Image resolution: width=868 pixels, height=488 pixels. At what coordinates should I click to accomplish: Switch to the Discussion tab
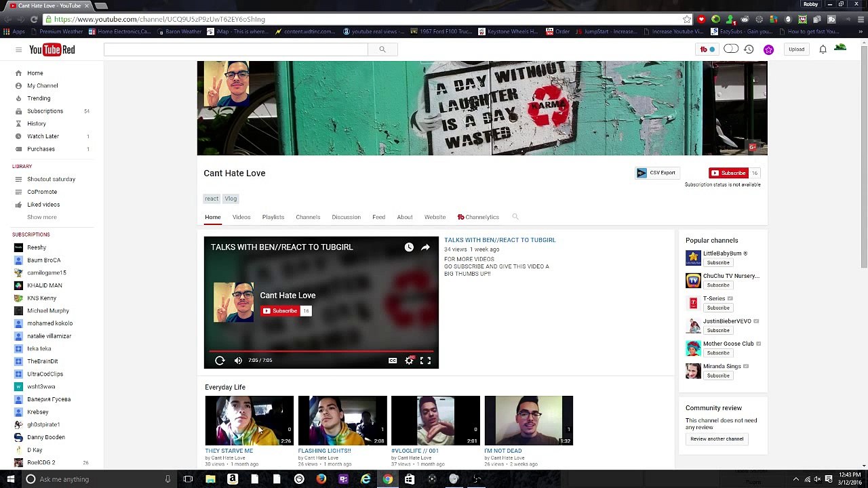click(x=347, y=217)
